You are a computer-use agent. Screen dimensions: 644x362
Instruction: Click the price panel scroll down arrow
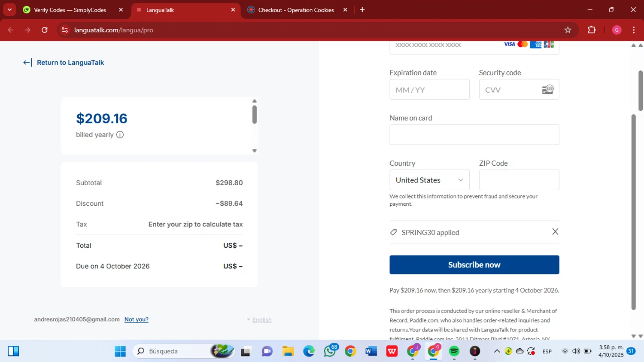[255, 151]
